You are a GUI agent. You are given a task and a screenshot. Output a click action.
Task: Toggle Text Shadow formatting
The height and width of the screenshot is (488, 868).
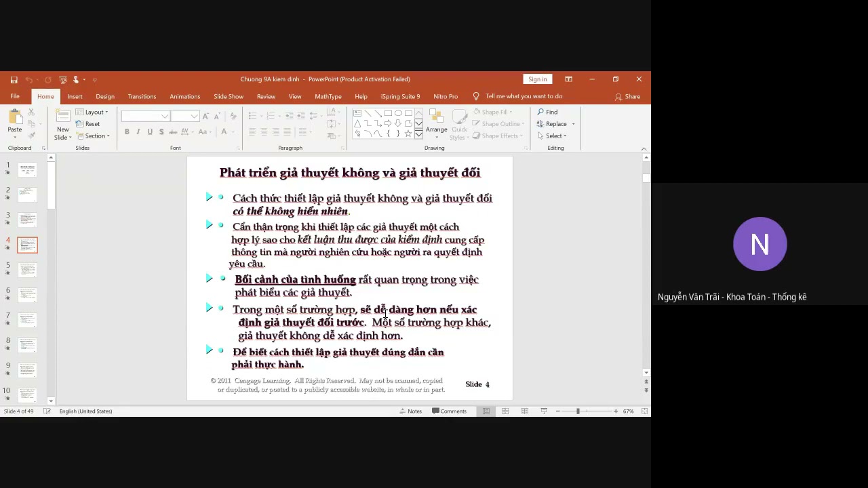(x=161, y=131)
